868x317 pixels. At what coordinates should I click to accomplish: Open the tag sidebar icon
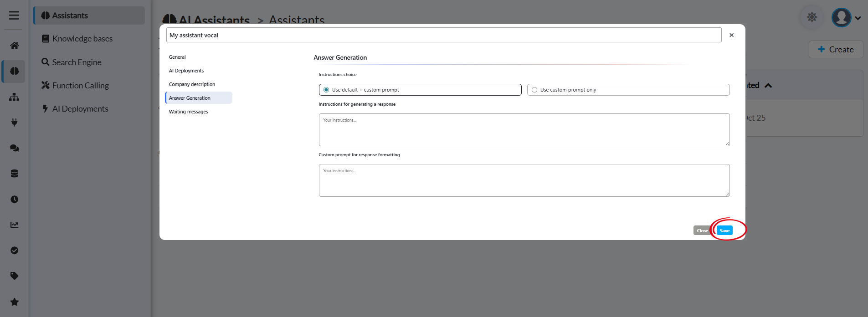pyautogui.click(x=14, y=276)
